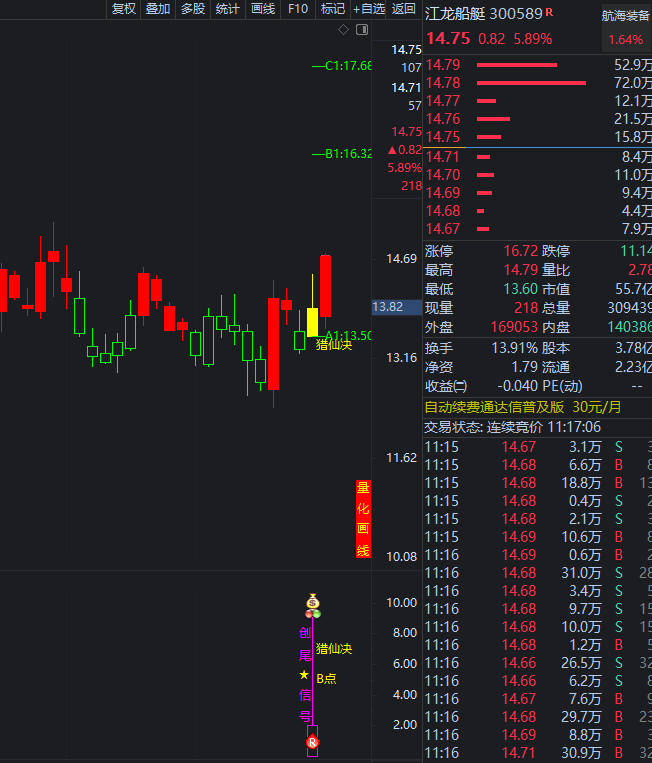Click the tick row with 31.0万 volume

point(538,573)
